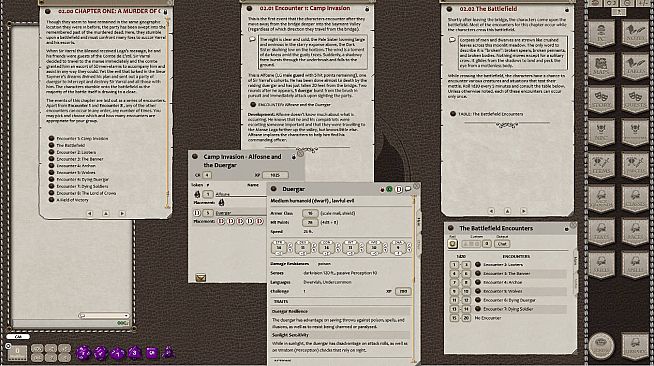Go up to index in The Battlefield window
The width and height of the screenshot is (654, 366).
tap(508, 211)
